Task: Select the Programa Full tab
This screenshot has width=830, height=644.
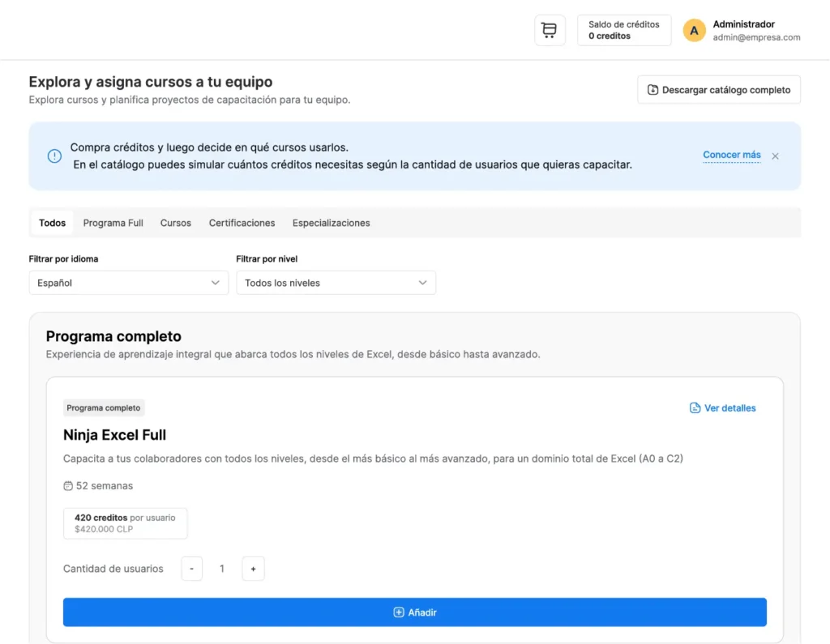Action: pyautogui.click(x=113, y=222)
